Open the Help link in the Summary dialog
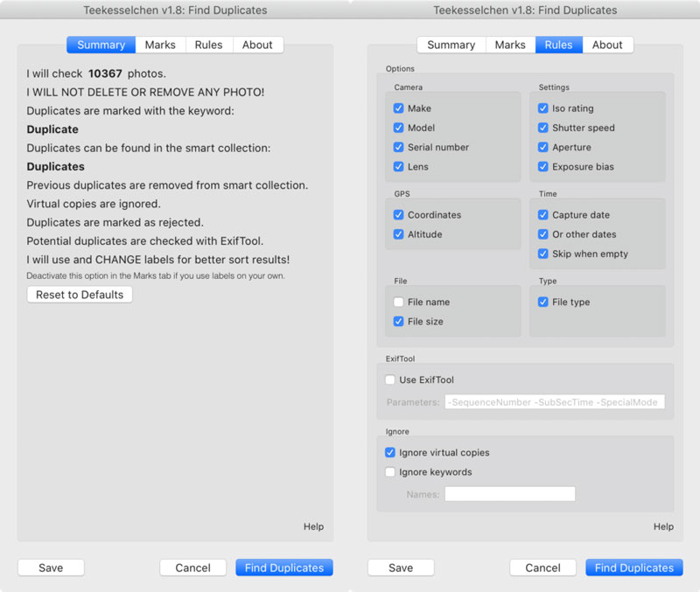This screenshot has width=700, height=592. 313,526
